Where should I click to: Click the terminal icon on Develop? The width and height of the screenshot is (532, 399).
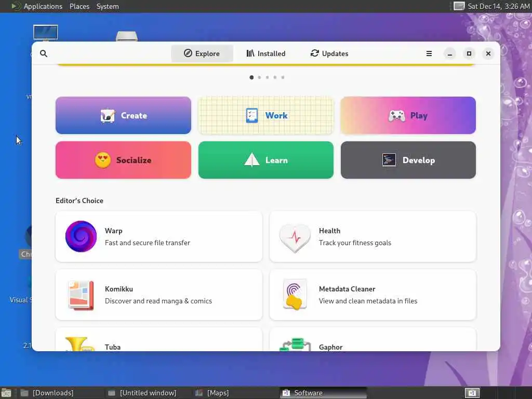coord(389,160)
